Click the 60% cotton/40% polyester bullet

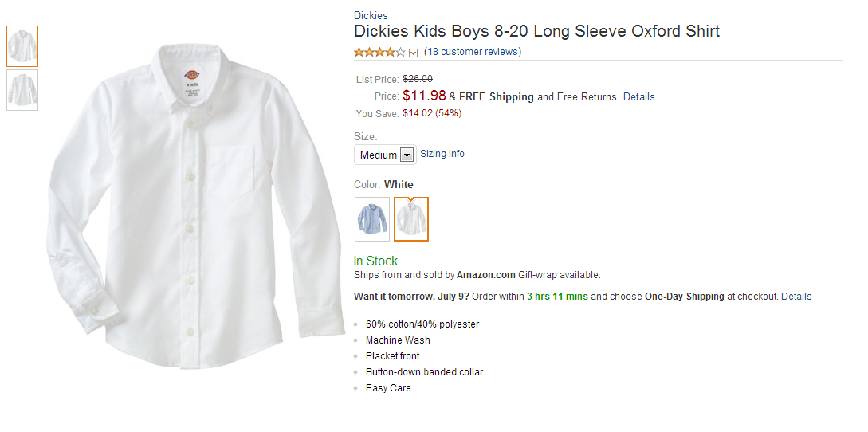pos(422,324)
